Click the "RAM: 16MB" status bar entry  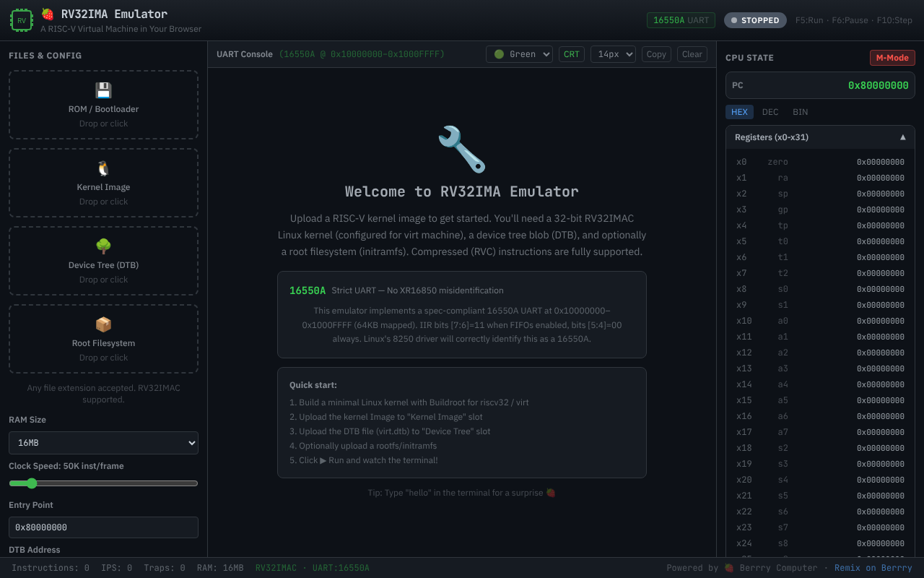[x=220, y=568]
